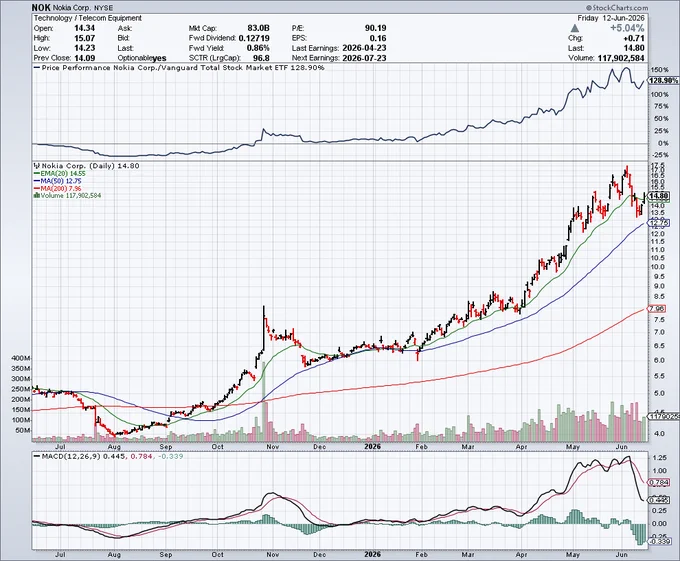
Task: Click the MA(200) 7.96 legend entry
Action: pyautogui.click(x=57, y=189)
